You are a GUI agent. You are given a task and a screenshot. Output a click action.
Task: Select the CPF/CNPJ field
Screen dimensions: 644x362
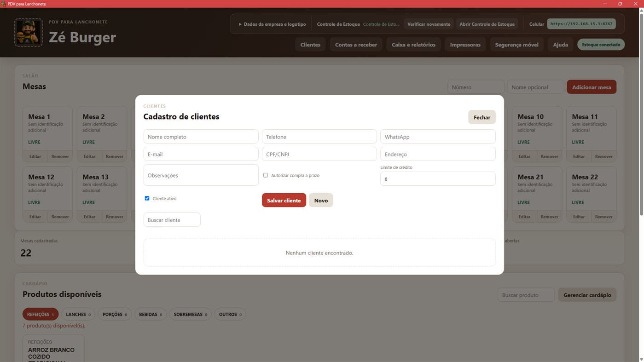[319, 154]
